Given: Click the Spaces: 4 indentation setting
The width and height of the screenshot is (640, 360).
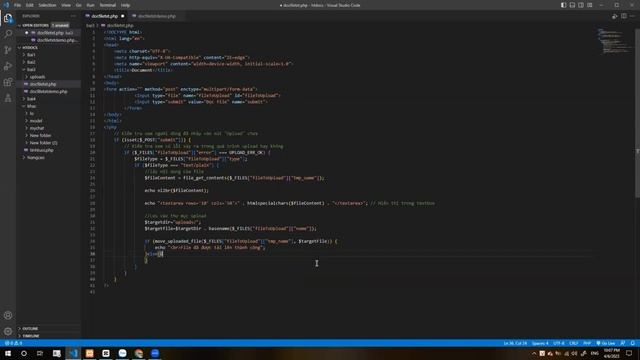Looking at the screenshot, I should (540, 343).
